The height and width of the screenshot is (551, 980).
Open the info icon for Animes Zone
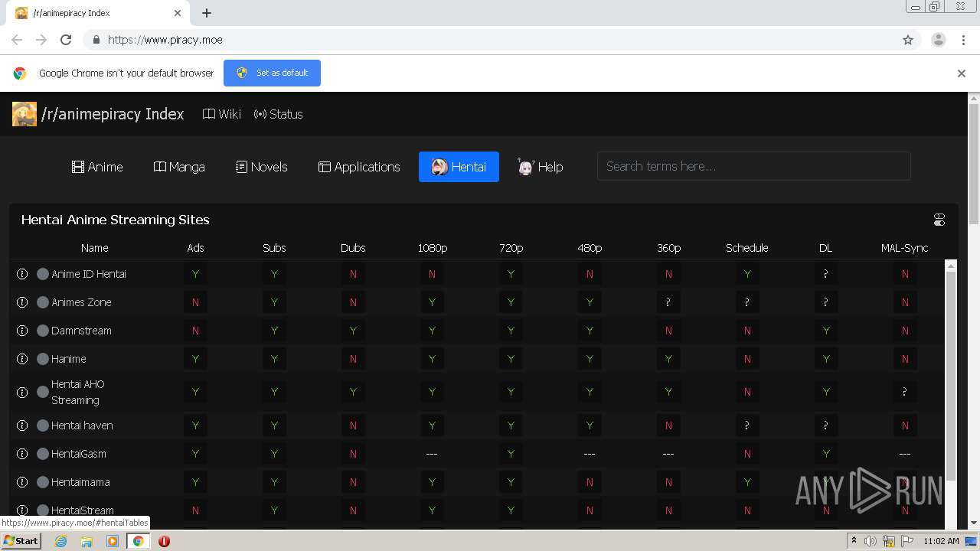pyautogui.click(x=22, y=302)
